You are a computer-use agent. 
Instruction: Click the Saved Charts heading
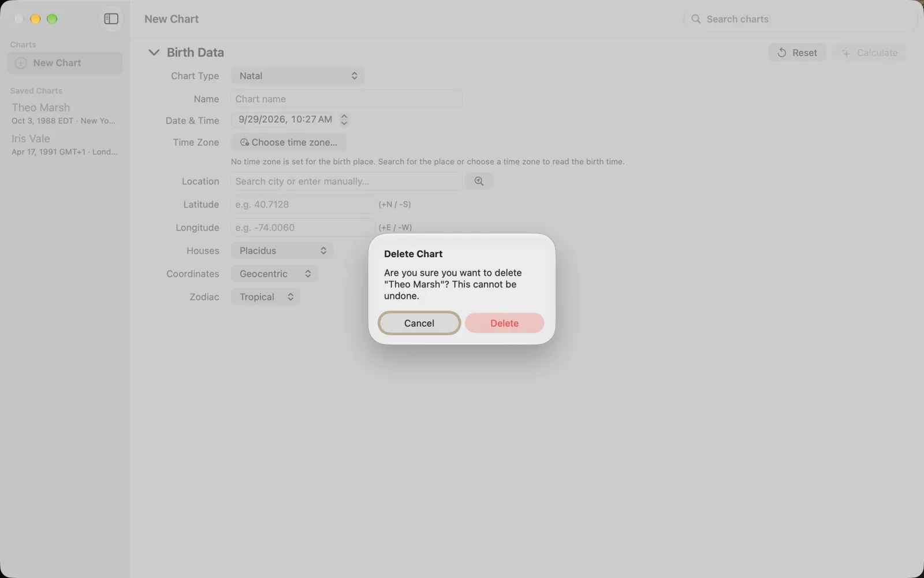click(x=36, y=91)
